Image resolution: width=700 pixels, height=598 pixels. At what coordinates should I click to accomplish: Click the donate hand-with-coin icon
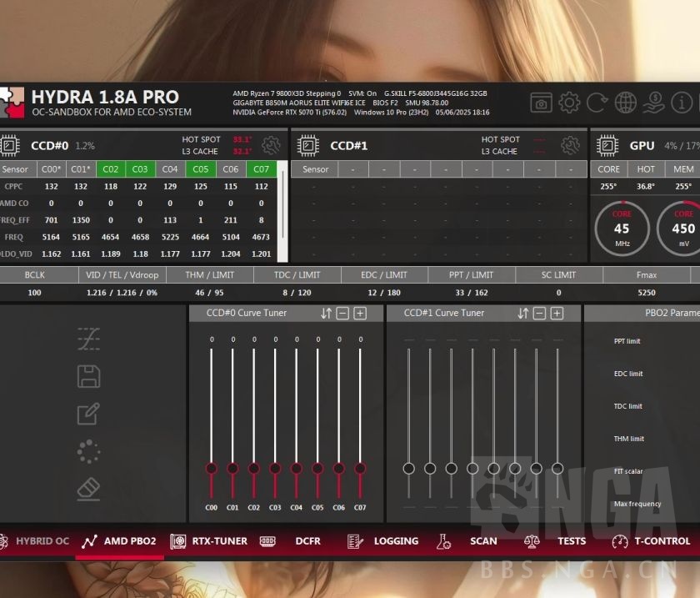(x=654, y=103)
